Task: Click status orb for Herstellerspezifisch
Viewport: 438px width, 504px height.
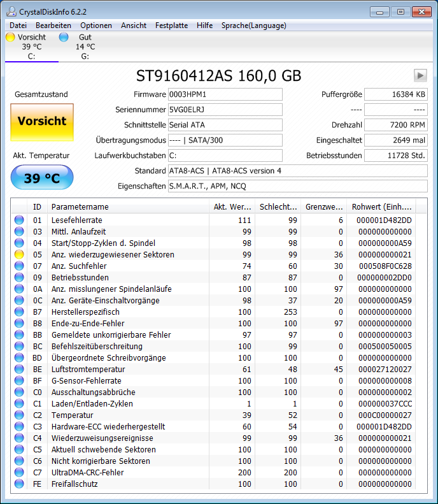Action: 19,312
